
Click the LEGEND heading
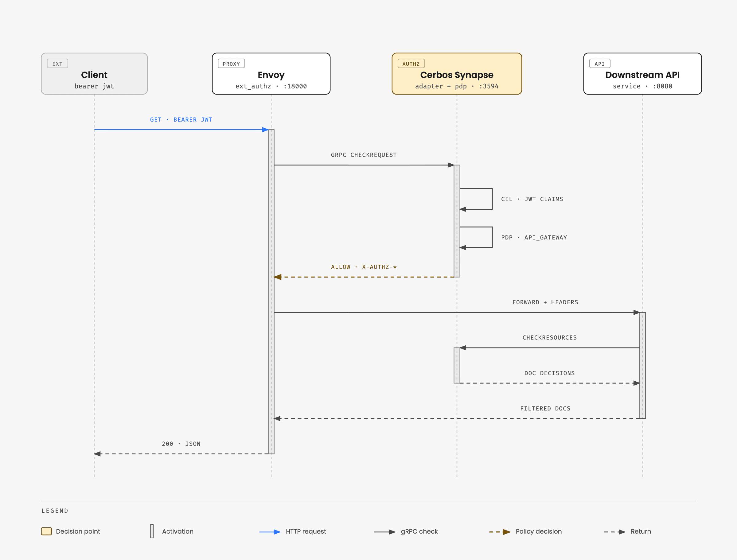point(55,511)
